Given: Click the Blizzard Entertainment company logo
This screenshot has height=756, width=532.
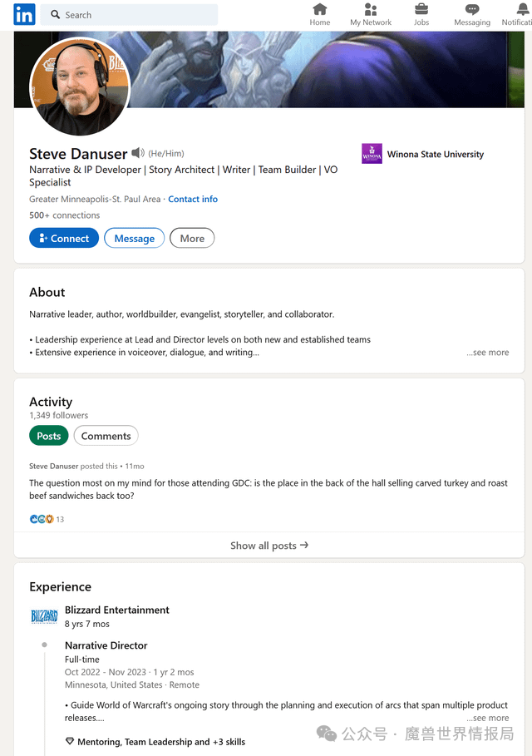Looking at the screenshot, I should tap(44, 616).
